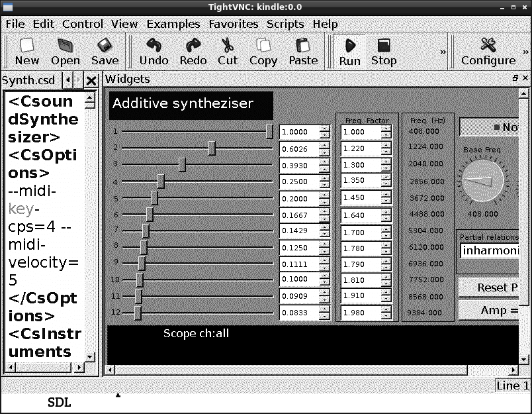
Task: Open the File menu
Action: (15, 24)
